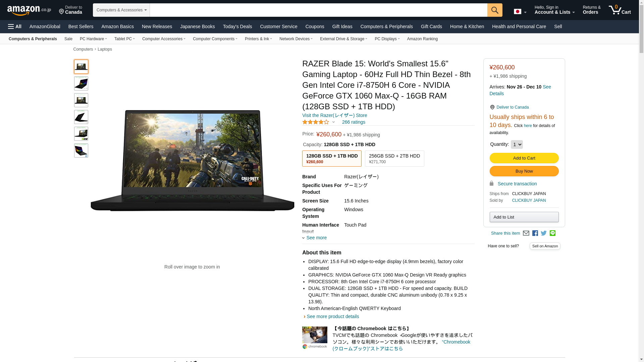Open the Japan flag language selector

[520, 12]
